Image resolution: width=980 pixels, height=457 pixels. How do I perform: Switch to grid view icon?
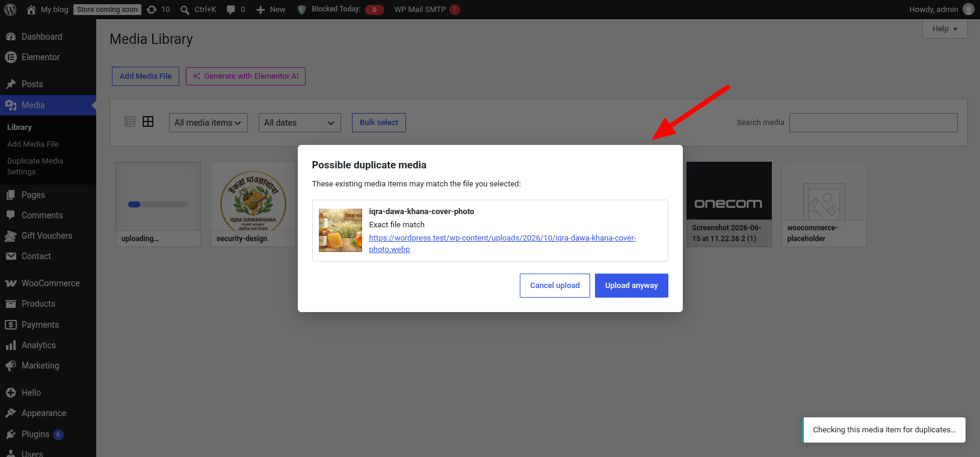(148, 121)
